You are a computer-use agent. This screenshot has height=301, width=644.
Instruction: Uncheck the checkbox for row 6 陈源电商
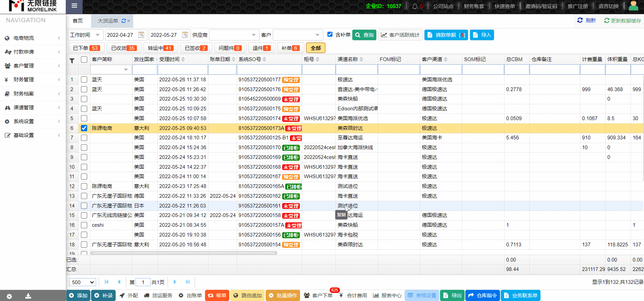click(84, 128)
